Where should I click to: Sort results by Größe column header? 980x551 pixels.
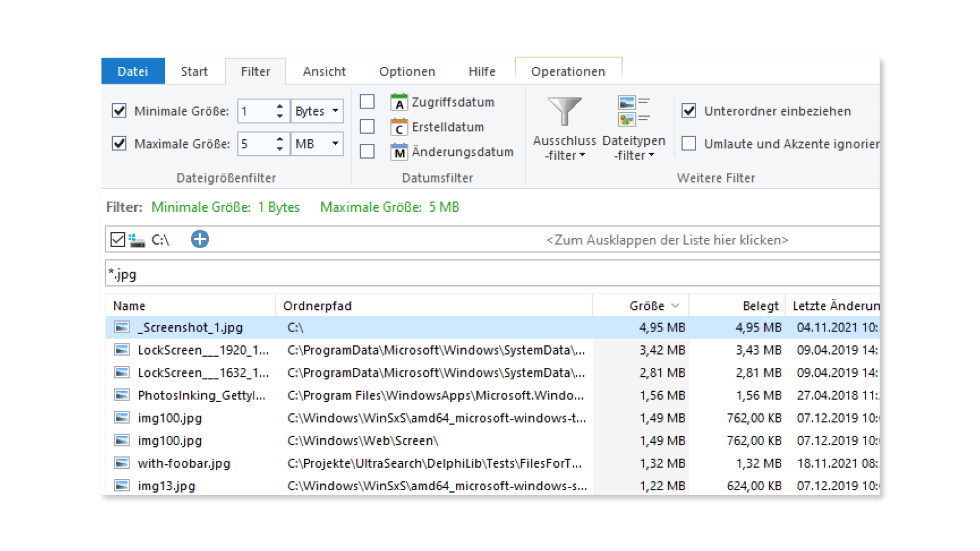point(646,306)
